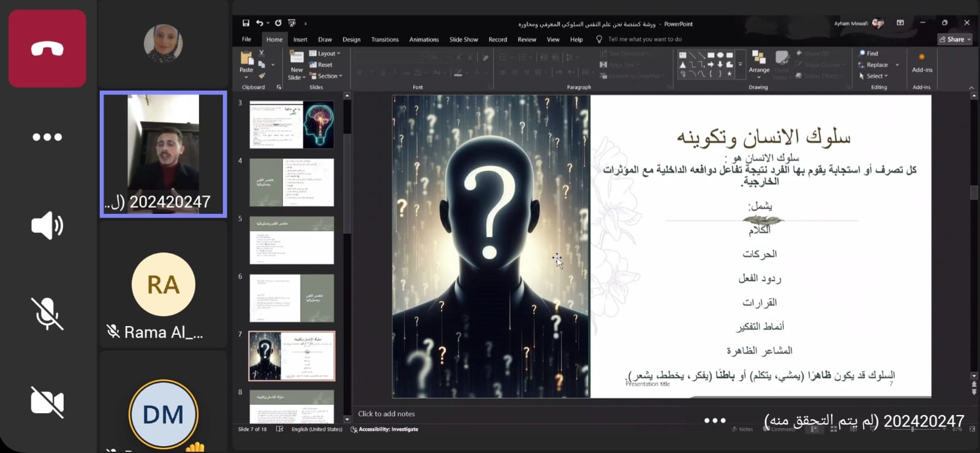Hang up the call with red button
980x453 pixels.
47,48
